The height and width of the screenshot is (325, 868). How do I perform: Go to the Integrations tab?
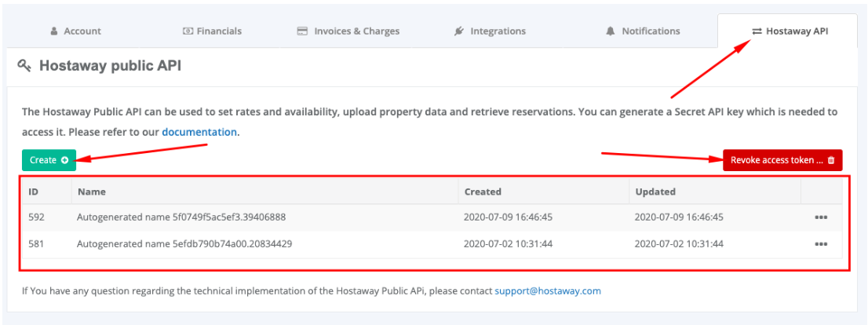(x=490, y=31)
